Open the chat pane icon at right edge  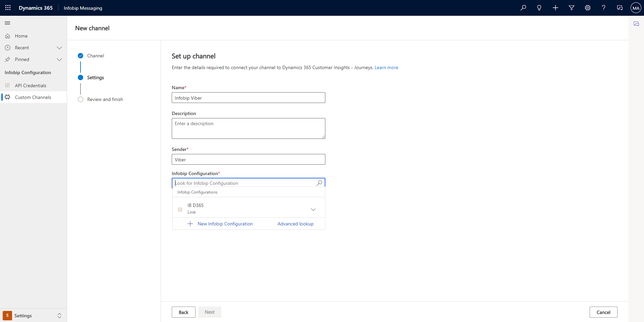pyautogui.click(x=636, y=24)
